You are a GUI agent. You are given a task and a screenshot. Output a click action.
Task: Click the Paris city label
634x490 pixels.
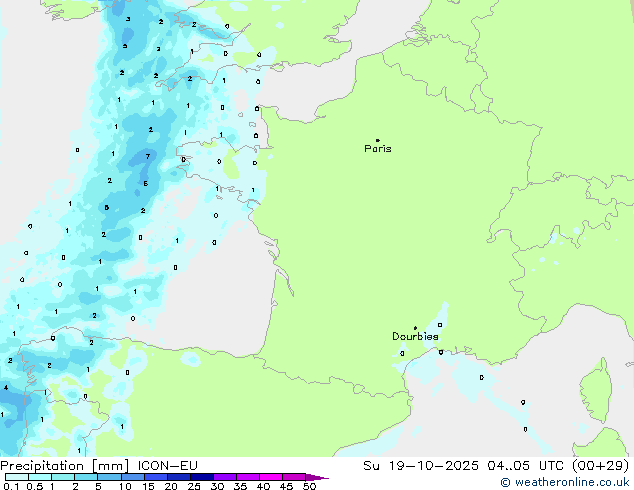378,148
